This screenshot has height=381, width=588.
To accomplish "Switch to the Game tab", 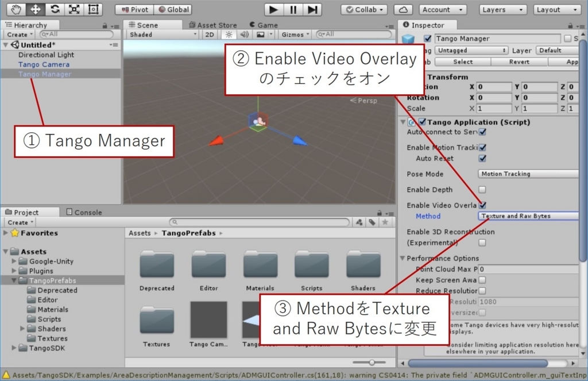I will pos(264,25).
